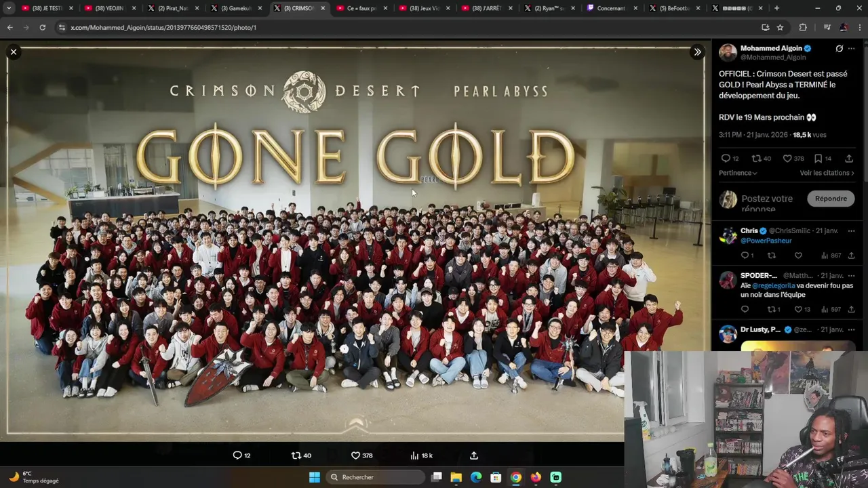This screenshot has height=488, width=868.
Task: Click the @regelegorila mention in SPODER's reply
Action: (x=774, y=285)
